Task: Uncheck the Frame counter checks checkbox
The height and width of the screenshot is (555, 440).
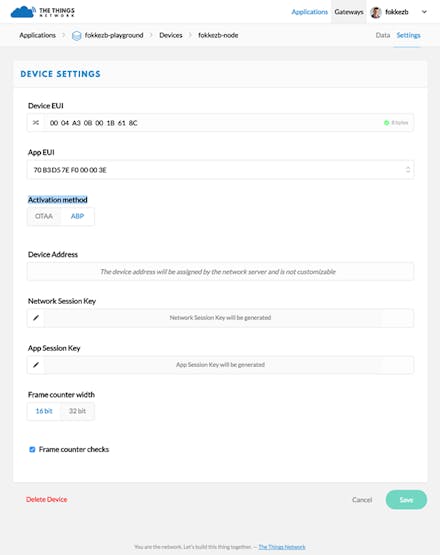Action: (32, 450)
